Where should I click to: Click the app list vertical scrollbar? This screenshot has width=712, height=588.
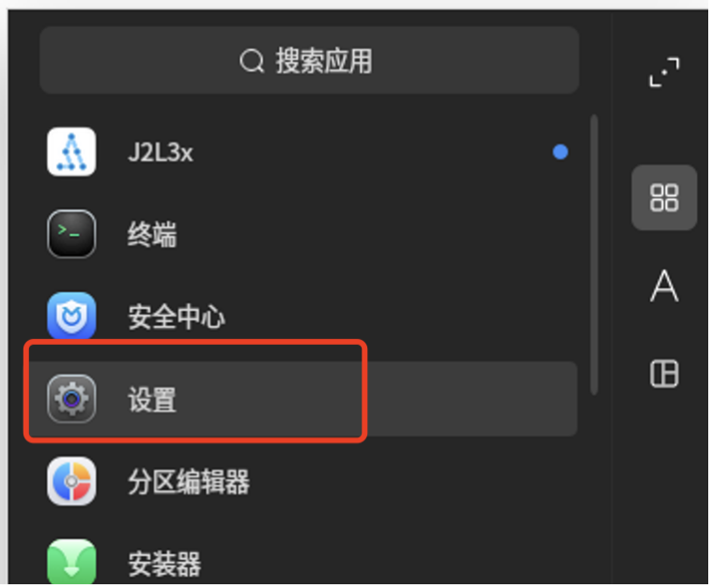click(x=594, y=255)
